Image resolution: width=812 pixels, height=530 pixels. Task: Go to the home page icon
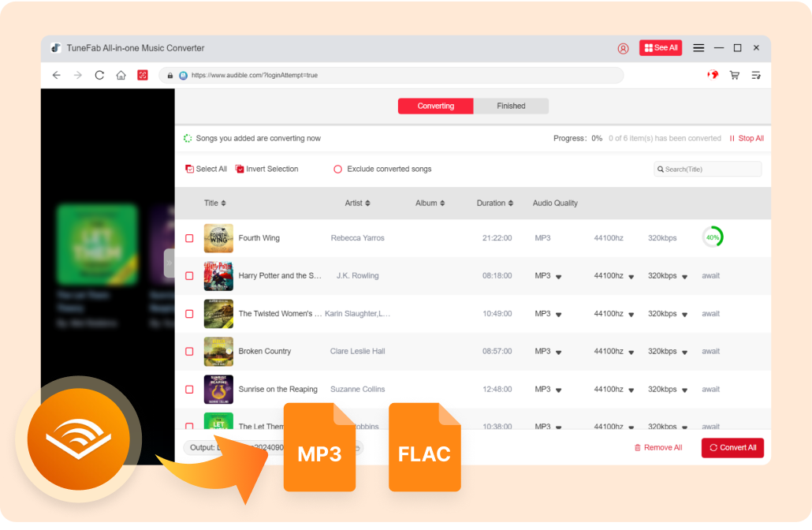[121, 75]
